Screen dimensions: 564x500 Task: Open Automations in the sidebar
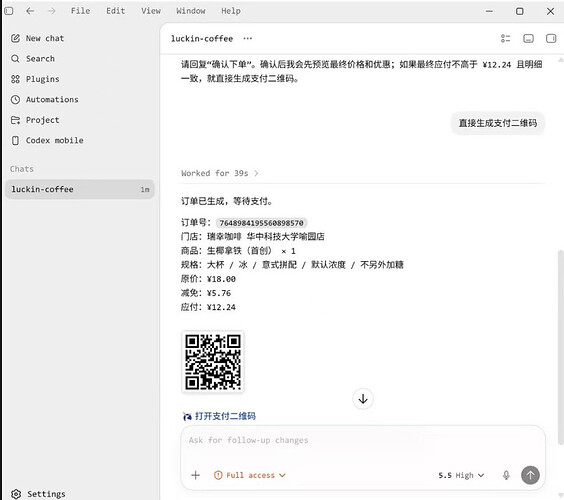click(52, 100)
